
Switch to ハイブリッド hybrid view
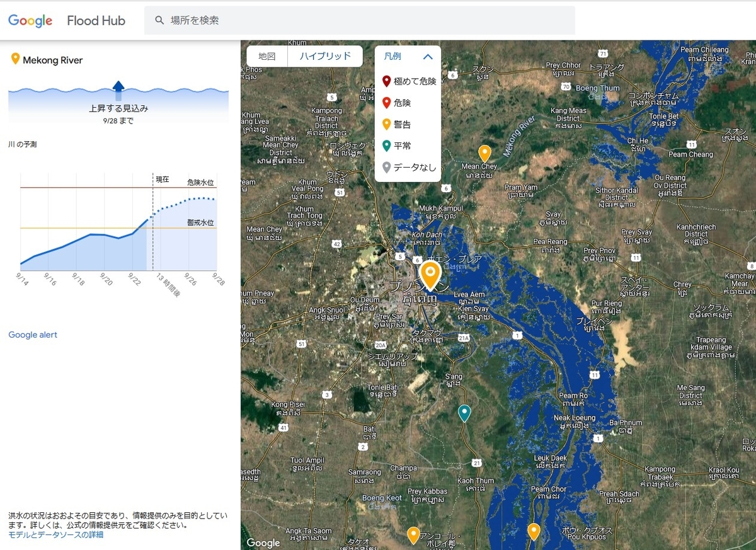coord(325,56)
